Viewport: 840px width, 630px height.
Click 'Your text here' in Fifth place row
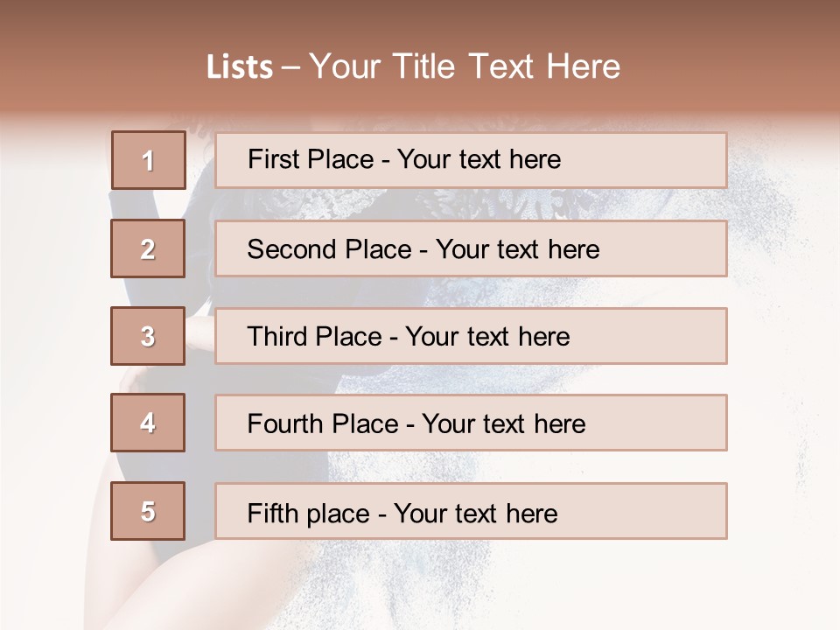476,514
